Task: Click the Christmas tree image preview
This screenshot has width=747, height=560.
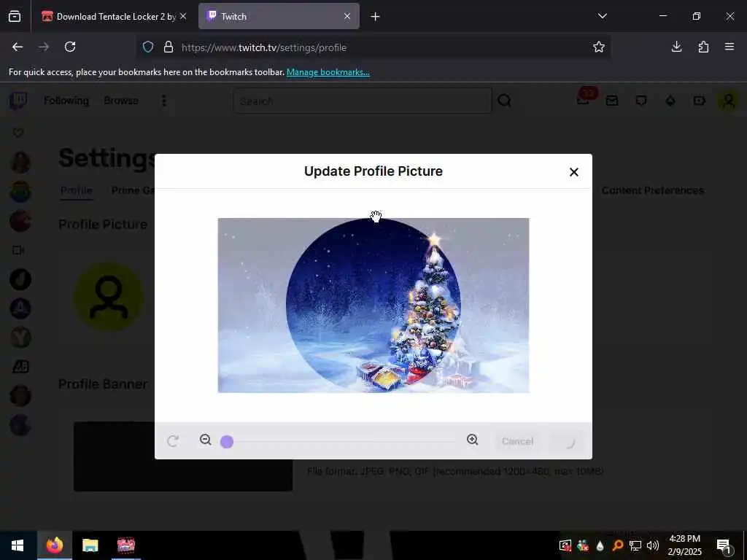Action: coord(373,306)
